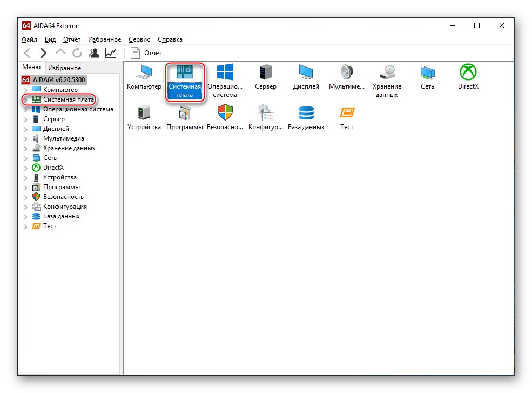Expand the DirectX tree node arrow

(x=26, y=168)
